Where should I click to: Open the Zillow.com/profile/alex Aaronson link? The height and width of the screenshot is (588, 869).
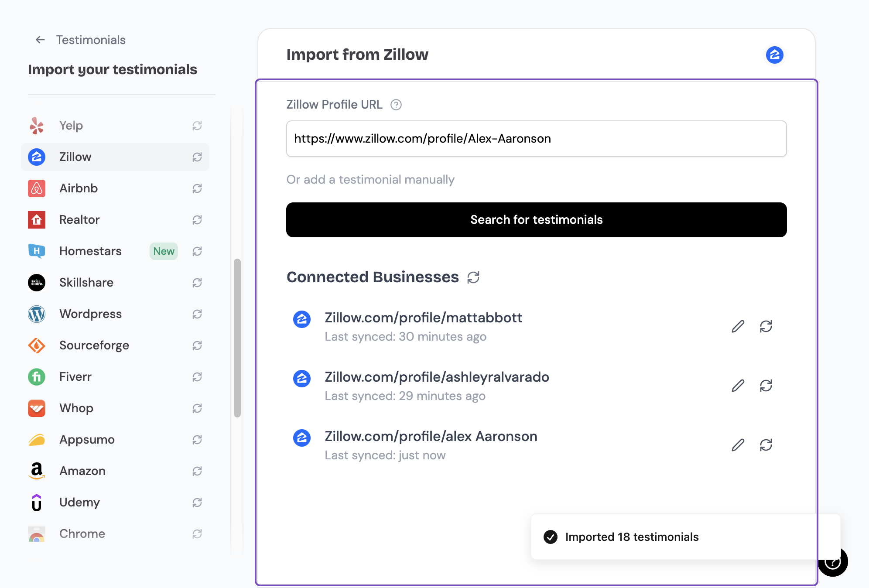coord(431,436)
